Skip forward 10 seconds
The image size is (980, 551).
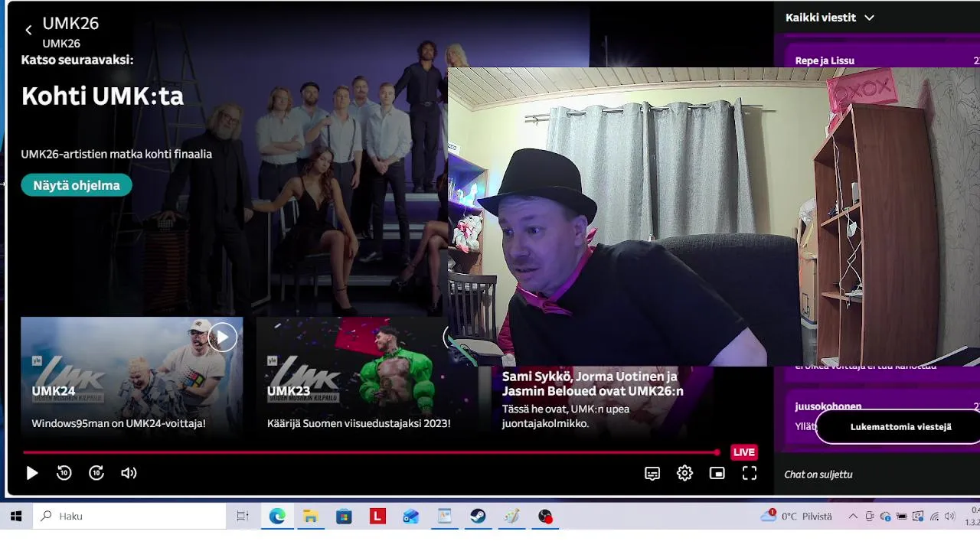pyautogui.click(x=96, y=474)
